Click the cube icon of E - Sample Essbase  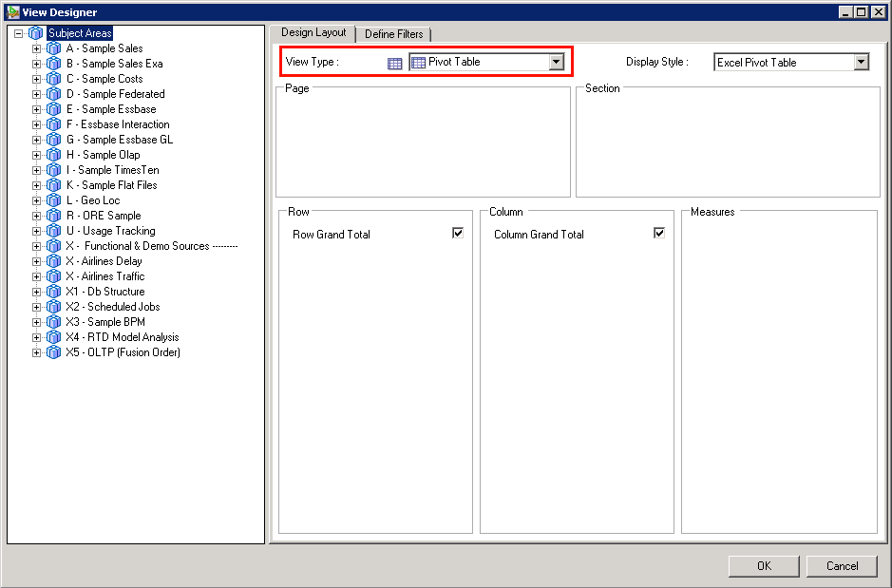(53, 109)
